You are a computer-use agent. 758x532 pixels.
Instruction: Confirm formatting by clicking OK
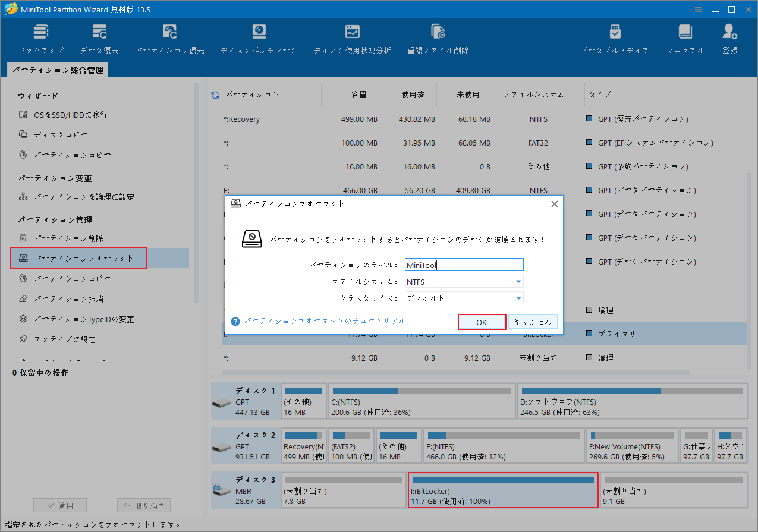click(x=482, y=322)
